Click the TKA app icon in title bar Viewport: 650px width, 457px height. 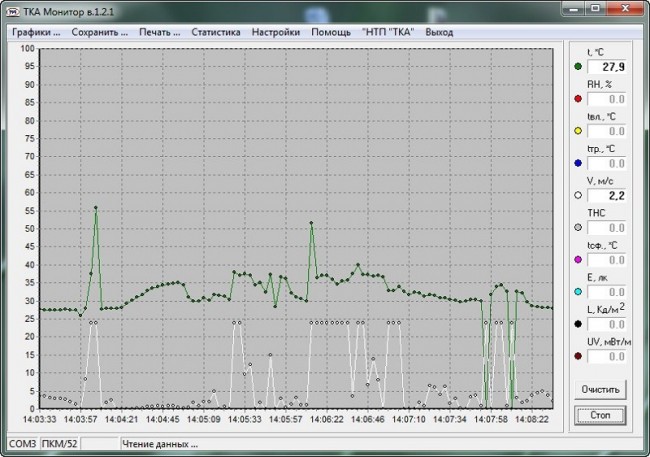[x=12, y=9]
